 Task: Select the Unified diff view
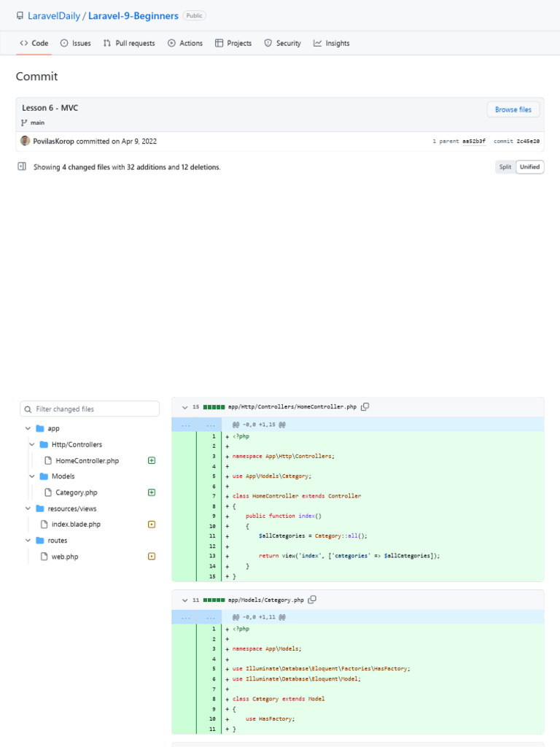[x=529, y=167]
